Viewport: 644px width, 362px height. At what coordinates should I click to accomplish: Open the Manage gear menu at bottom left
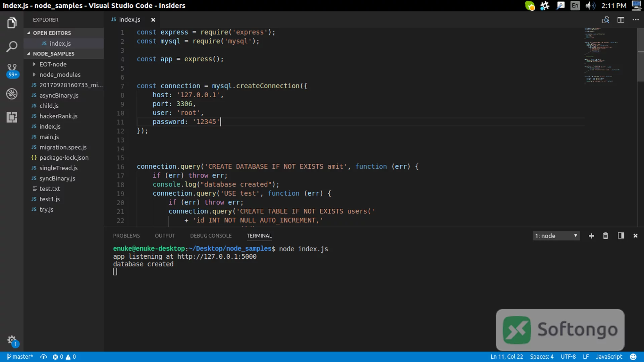pos(12,341)
